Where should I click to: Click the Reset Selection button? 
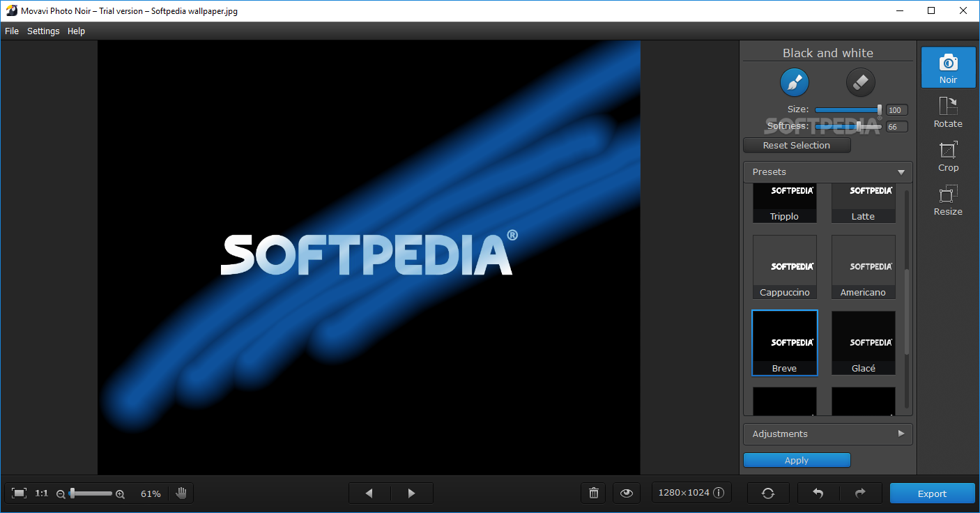[x=797, y=145]
